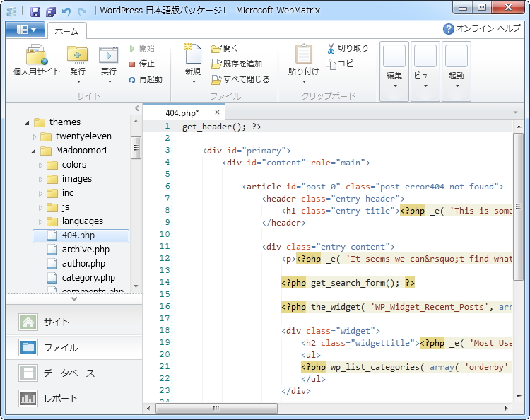Open the 新規 dropdown arrow
The width and height of the screenshot is (530, 420).
[x=194, y=81]
